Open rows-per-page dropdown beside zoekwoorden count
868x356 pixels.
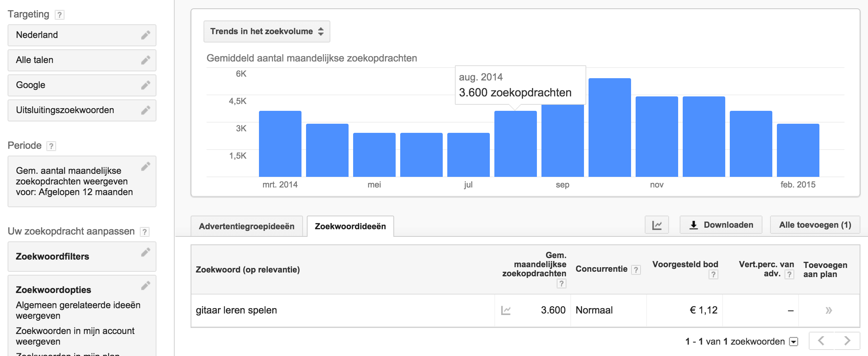(x=794, y=342)
